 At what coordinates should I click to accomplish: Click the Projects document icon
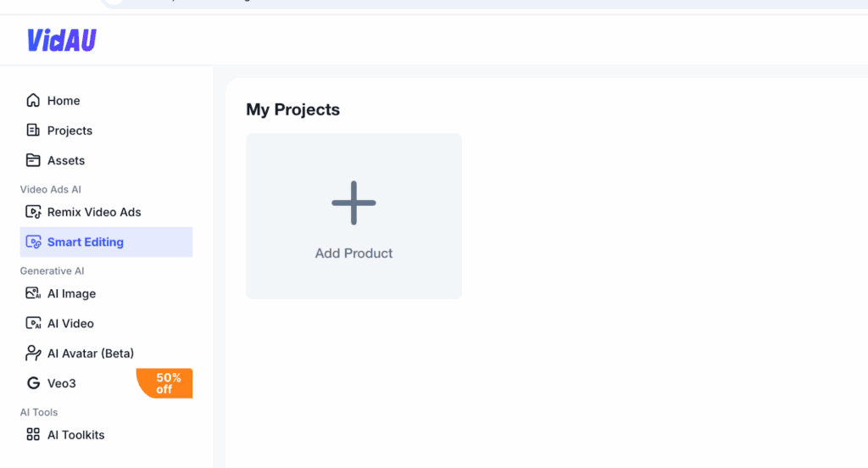[x=33, y=131]
